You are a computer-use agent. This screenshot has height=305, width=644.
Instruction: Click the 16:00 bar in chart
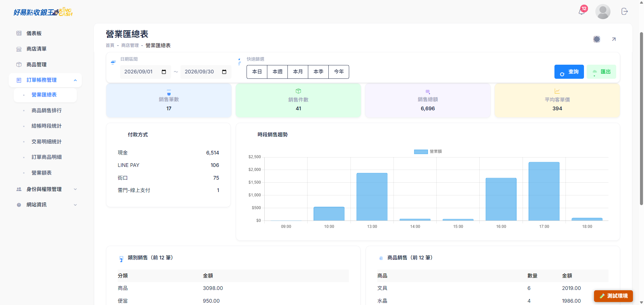click(x=501, y=199)
